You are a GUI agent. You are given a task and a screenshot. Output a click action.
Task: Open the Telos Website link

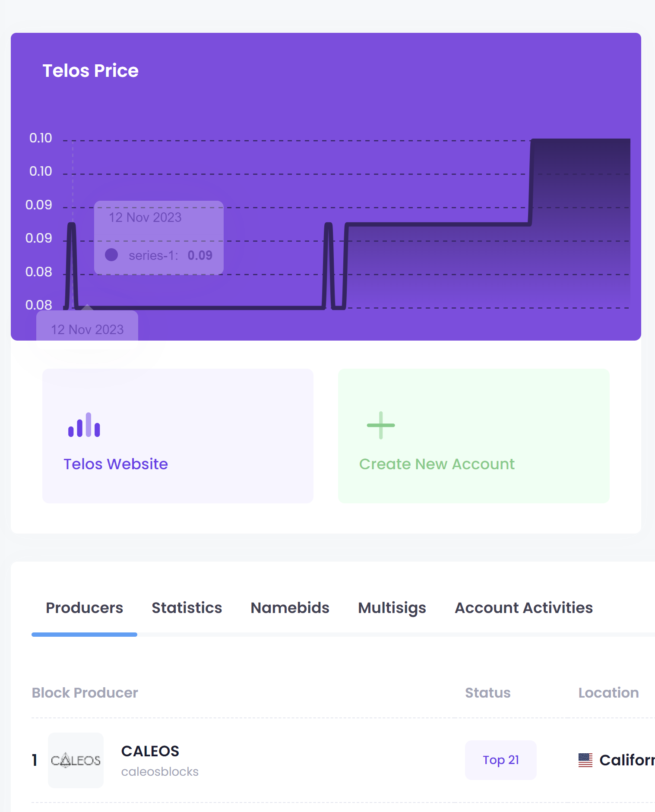point(116,464)
